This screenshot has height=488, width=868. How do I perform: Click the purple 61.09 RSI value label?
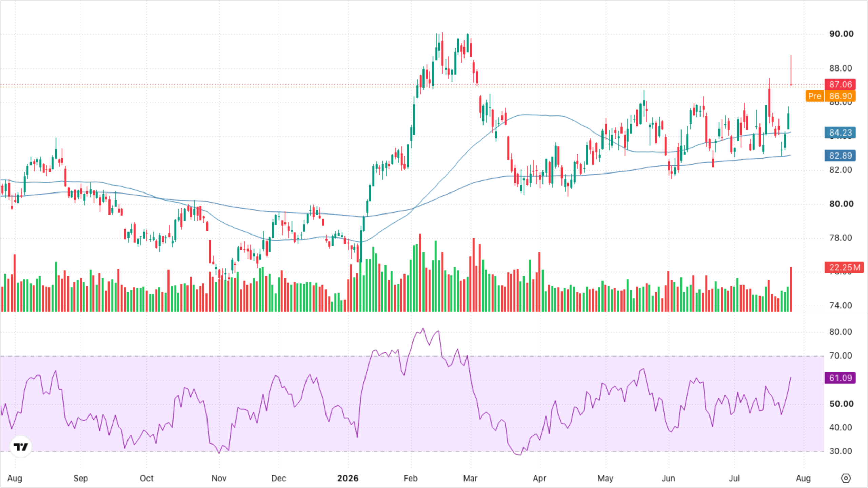[x=840, y=378]
